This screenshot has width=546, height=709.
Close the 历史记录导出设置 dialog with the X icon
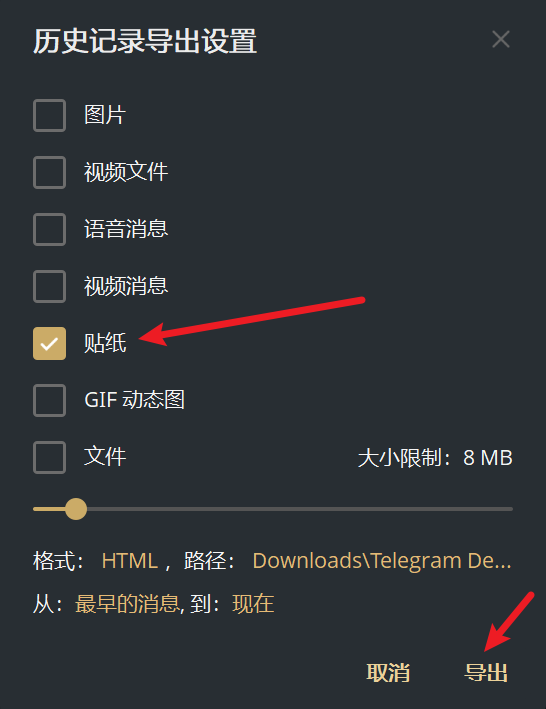[501, 39]
